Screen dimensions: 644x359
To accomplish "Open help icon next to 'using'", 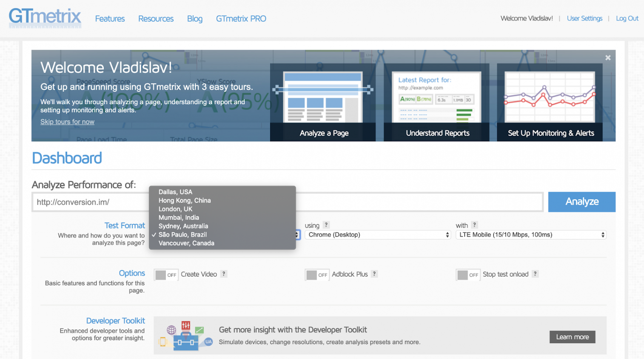I will point(326,225).
